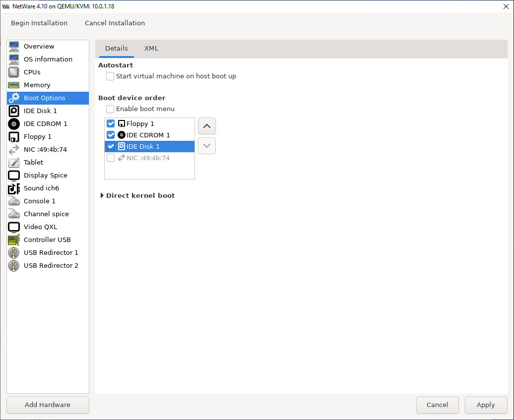Click the floppy icon in boot order list
Viewport: 514px width, 420px height.
click(x=121, y=124)
